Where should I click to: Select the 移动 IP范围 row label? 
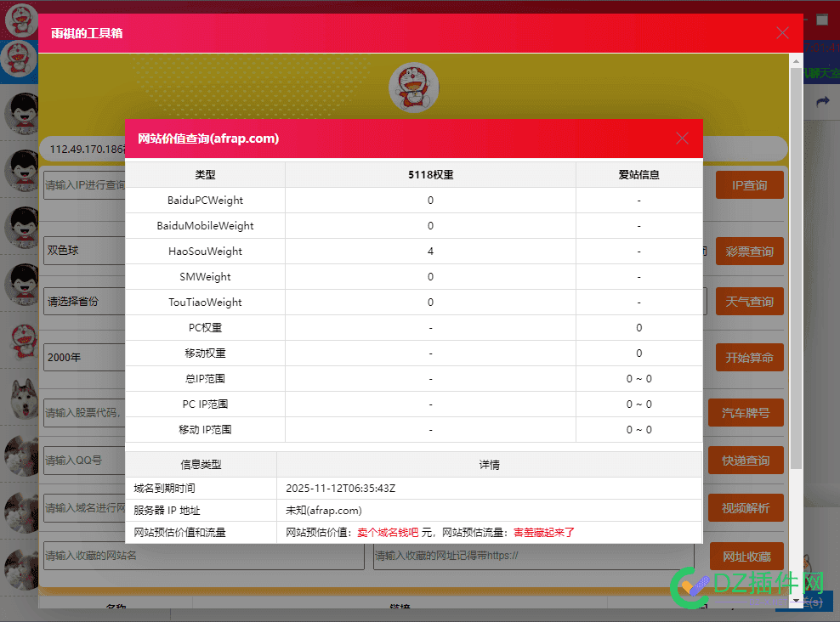tap(205, 430)
